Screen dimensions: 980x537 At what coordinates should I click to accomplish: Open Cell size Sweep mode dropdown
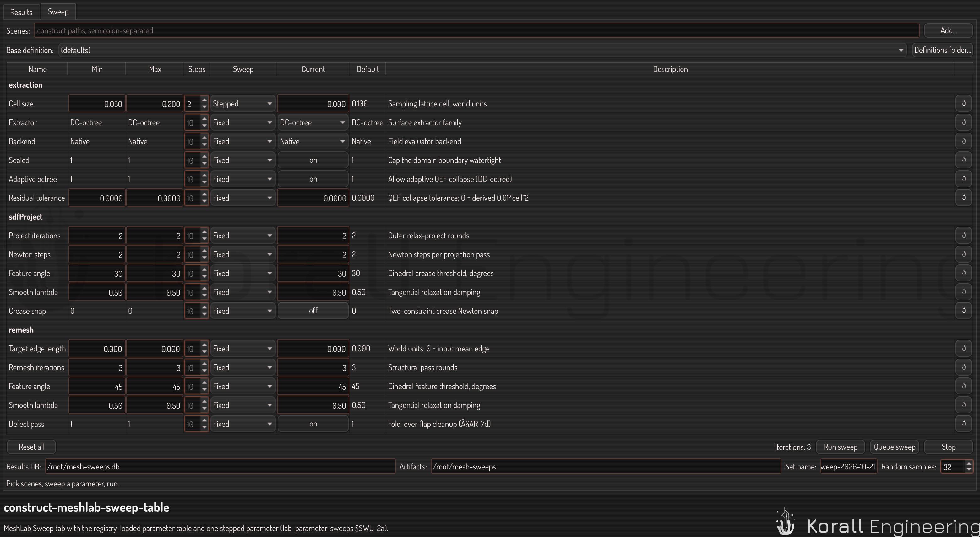[x=242, y=103]
